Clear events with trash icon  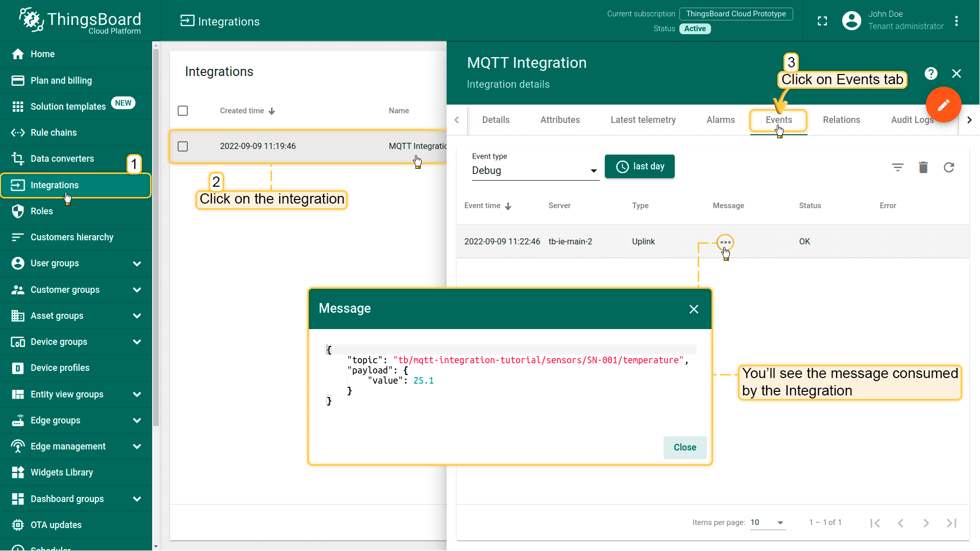923,167
